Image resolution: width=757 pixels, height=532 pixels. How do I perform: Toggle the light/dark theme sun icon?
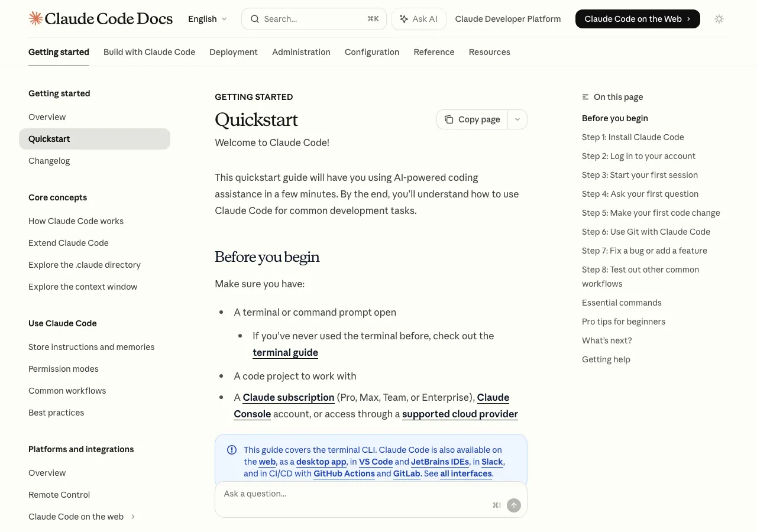tap(719, 19)
